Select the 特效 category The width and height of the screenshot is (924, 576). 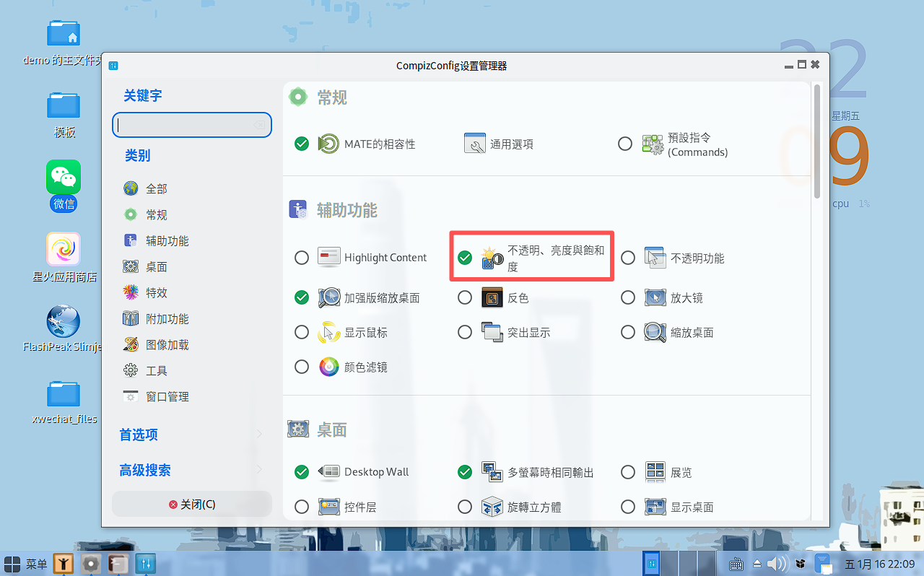point(156,292)
